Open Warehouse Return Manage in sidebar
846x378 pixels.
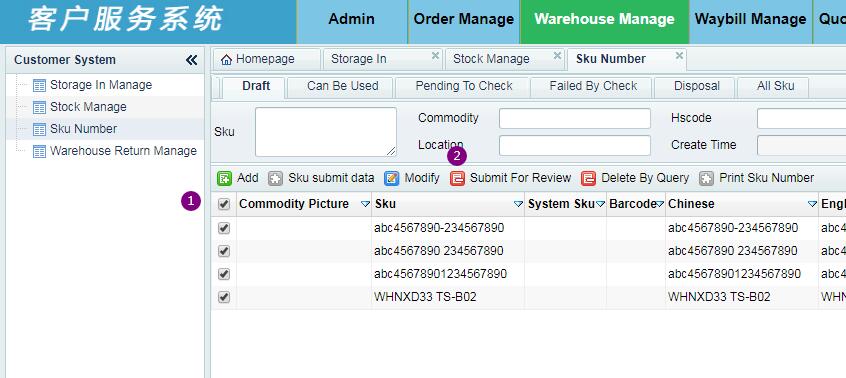123,151
